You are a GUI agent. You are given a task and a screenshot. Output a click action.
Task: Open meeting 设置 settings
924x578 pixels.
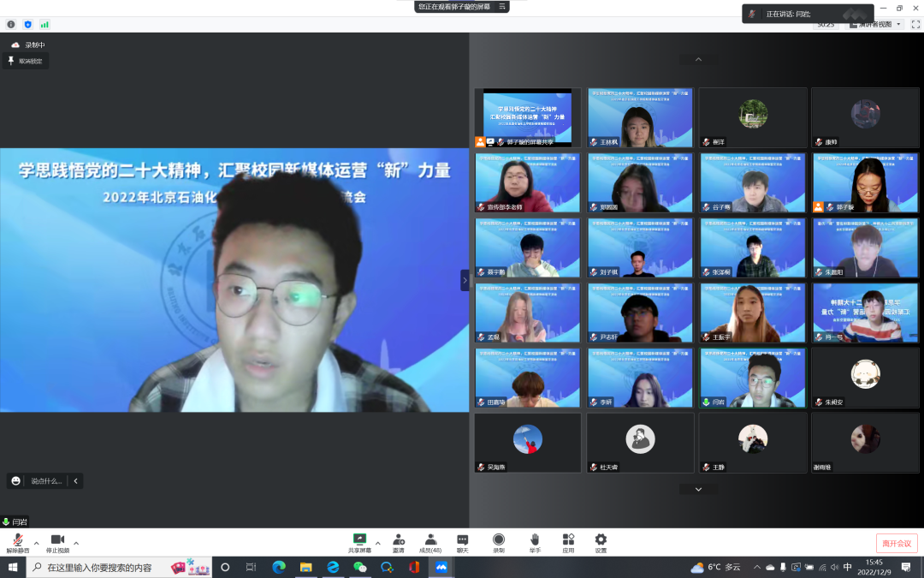tap(601, 539)
